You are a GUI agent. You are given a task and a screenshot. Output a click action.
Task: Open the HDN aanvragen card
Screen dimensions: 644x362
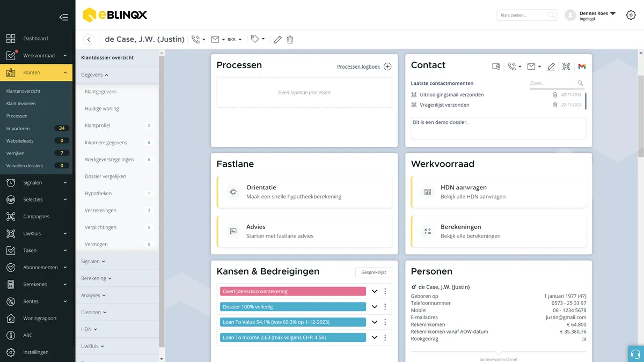tap(499, 192)
